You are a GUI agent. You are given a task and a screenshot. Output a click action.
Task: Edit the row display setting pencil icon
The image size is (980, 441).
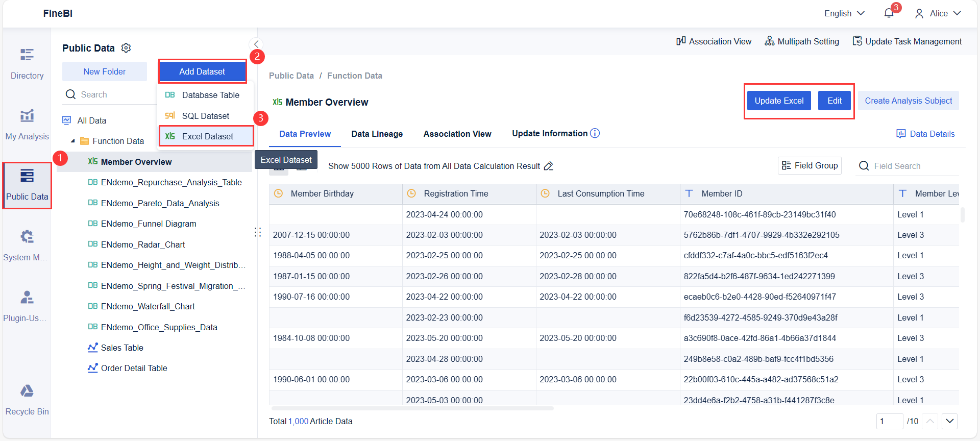click(549, 166)
